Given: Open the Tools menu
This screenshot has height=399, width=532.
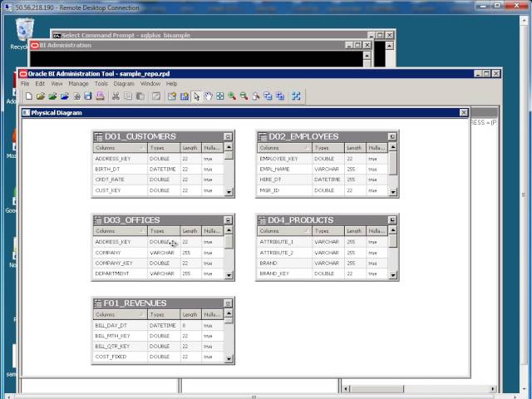Looking at the screenshot, I should pos(101,83).
